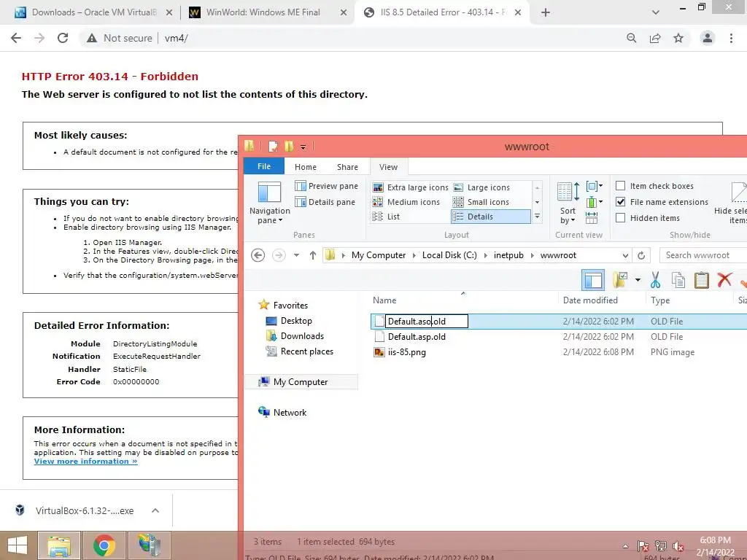
Task: Toggle the Preview pane
Action: click(x=326, y=186)
